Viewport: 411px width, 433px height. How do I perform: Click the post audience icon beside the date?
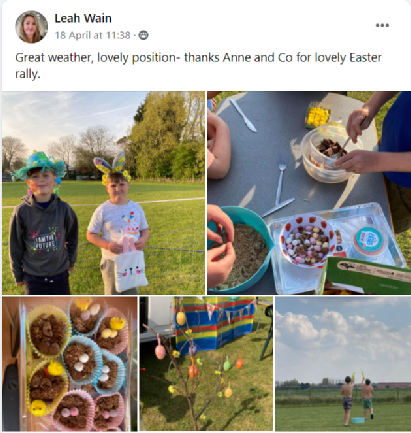click(143, 35)
